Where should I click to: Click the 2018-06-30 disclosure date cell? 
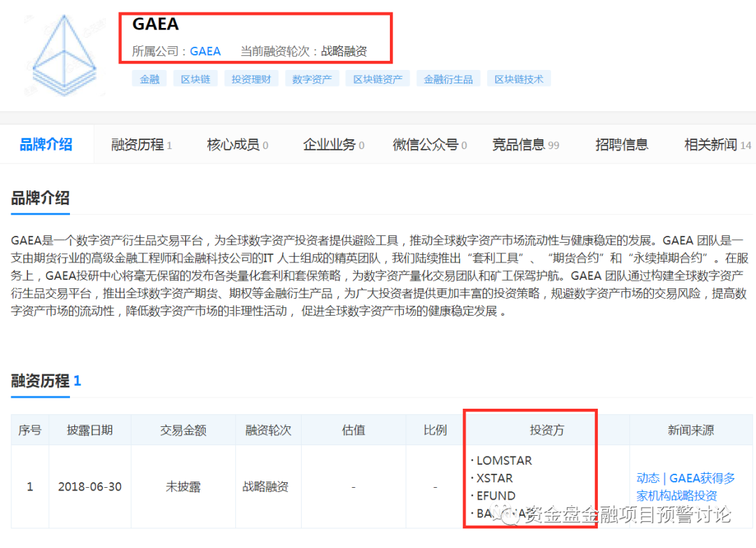coord(90,486)
